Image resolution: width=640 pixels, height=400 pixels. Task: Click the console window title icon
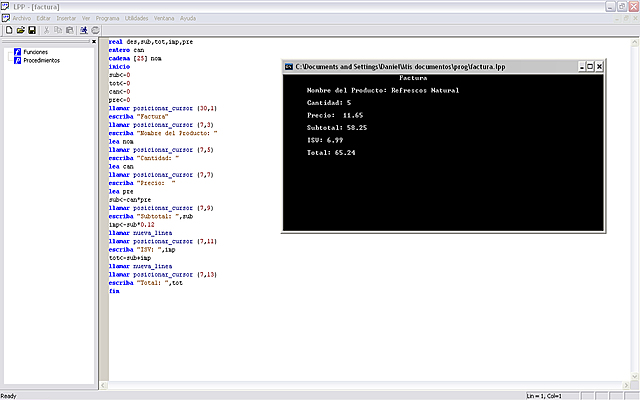click(289, 67)
